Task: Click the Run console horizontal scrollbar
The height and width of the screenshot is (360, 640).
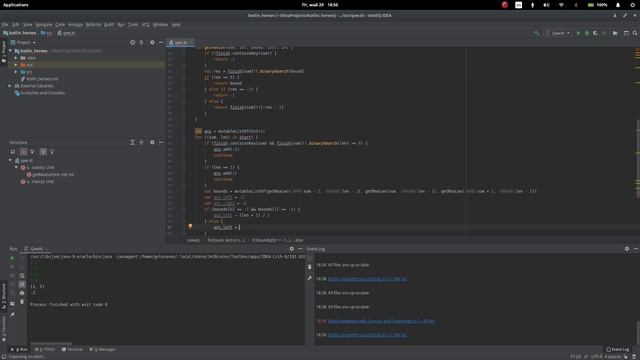Action: [51, 344]
